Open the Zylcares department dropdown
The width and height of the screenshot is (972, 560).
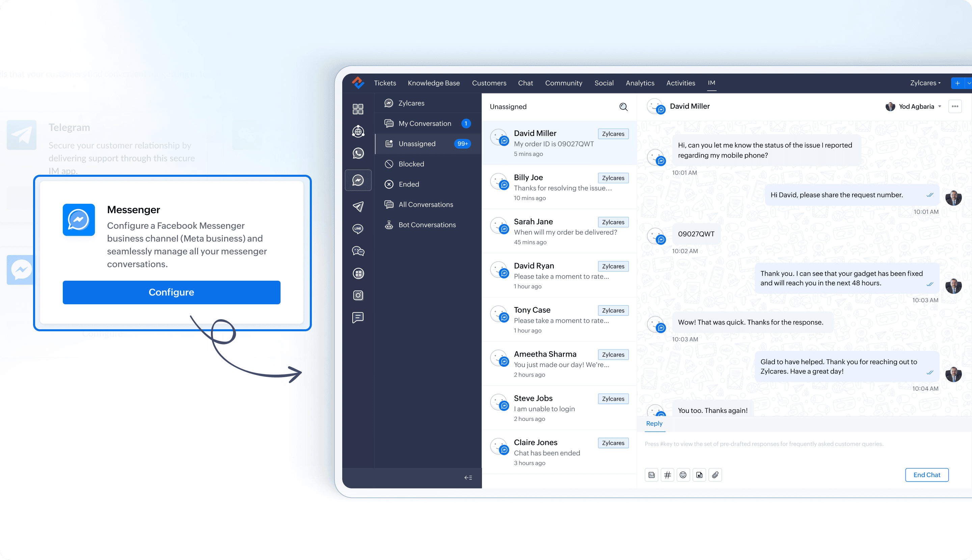[x=925, y=83]
